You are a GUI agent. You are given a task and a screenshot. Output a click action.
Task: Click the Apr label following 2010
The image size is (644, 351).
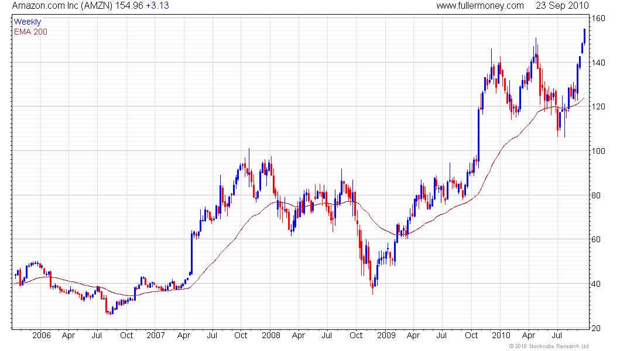[x=528, y=335]
